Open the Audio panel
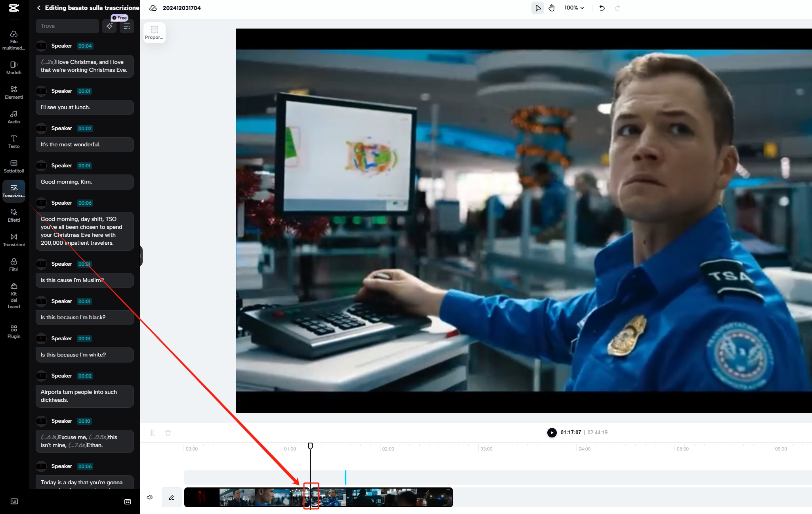812x514 pixels. point(14,117)
